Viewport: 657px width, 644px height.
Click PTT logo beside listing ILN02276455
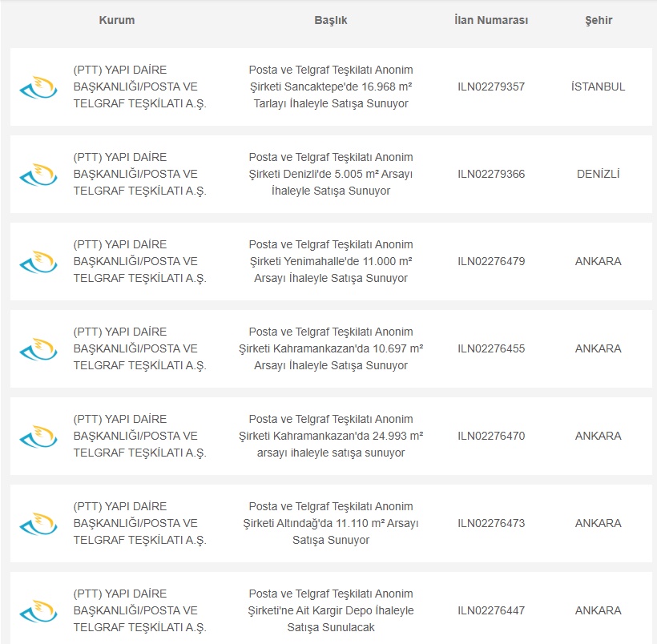point(38,349)
